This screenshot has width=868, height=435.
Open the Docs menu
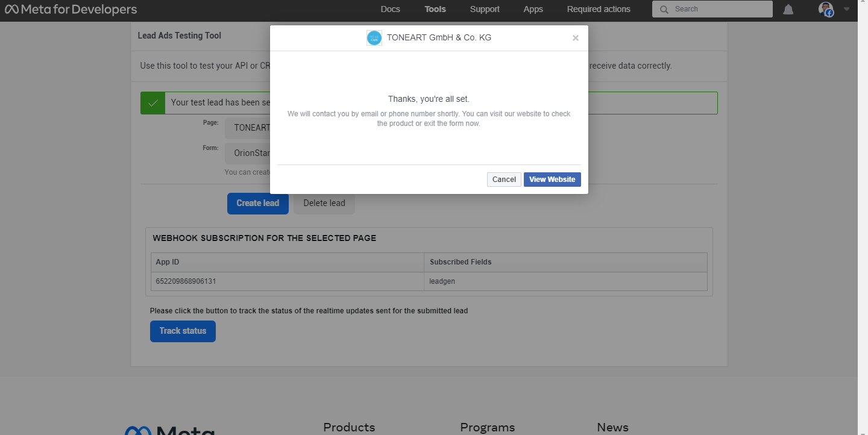391,9
